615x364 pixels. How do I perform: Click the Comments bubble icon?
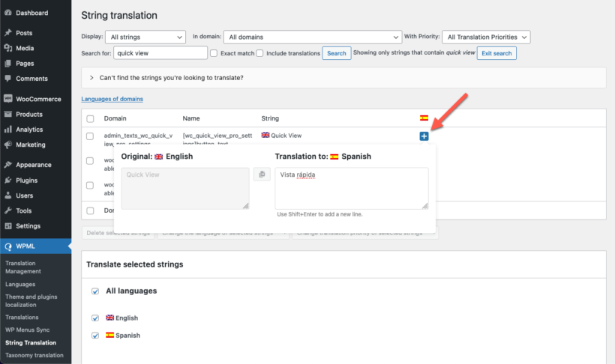(7, 79)
